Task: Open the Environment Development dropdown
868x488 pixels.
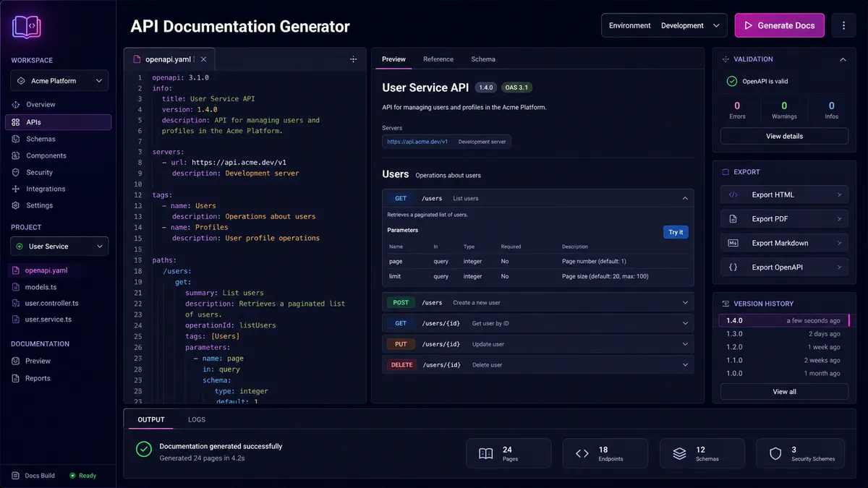Action: pyautogui.click(x=664, y=25)
